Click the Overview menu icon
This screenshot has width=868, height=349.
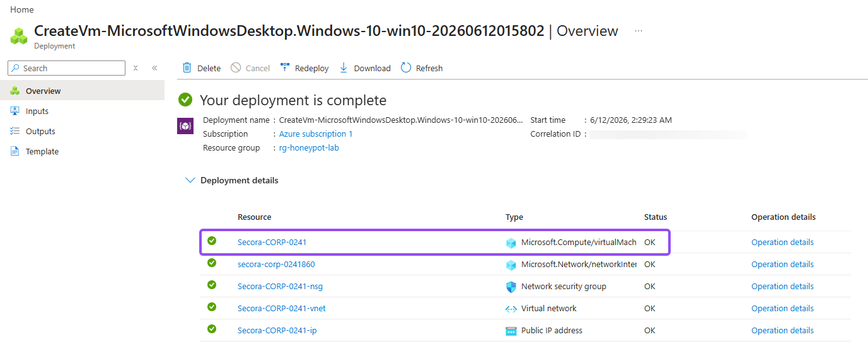[x=15, y=91]
